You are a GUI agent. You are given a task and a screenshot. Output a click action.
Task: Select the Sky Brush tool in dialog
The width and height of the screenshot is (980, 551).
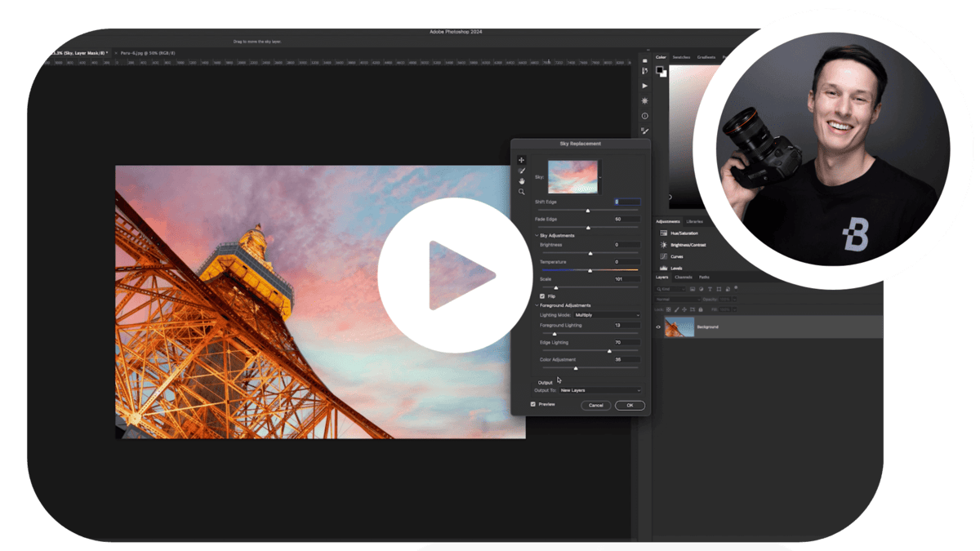tap(522, 171)
